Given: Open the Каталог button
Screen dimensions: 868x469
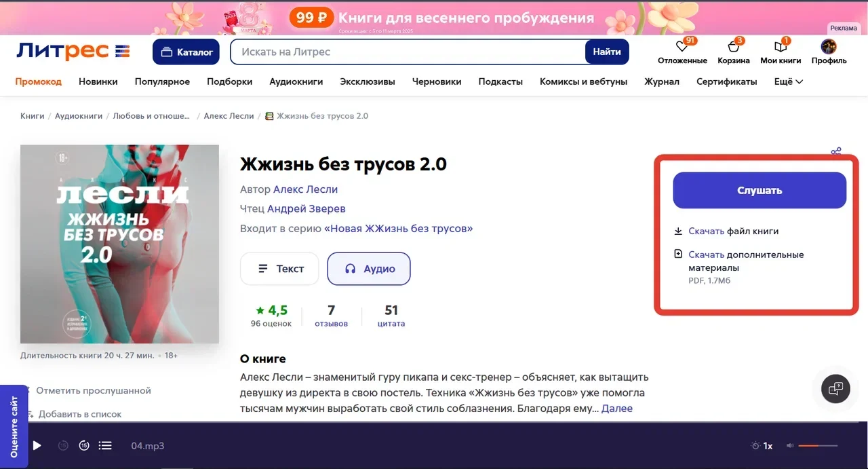Looking at the screenshot, I should point(186,52).
